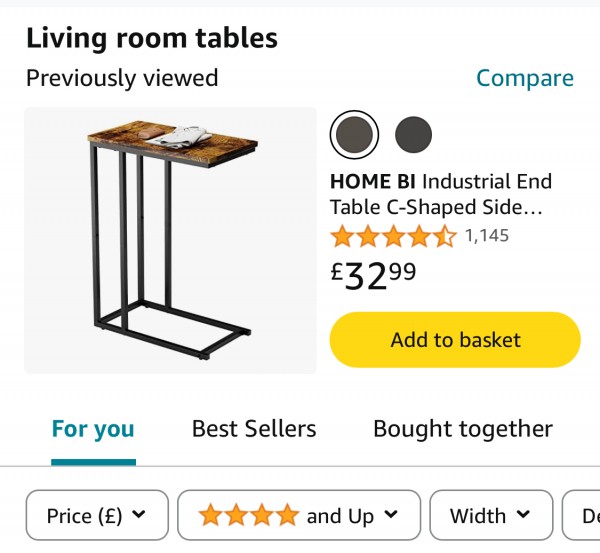Switch to the For you tab
The width and height of the screenshot is (600, 553).
(93, 429)
